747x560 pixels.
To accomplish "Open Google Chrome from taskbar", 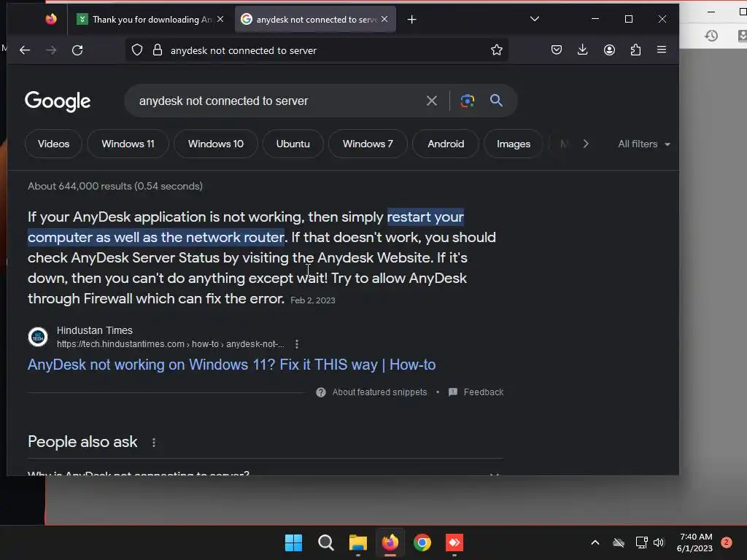I will tap(422, 542).
